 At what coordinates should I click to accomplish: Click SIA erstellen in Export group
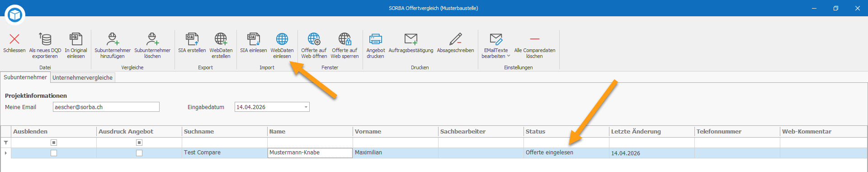(x=192, y=43)
